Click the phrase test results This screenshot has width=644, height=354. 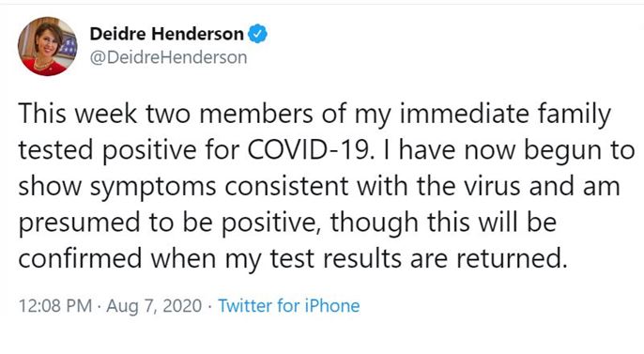(335, 259)
